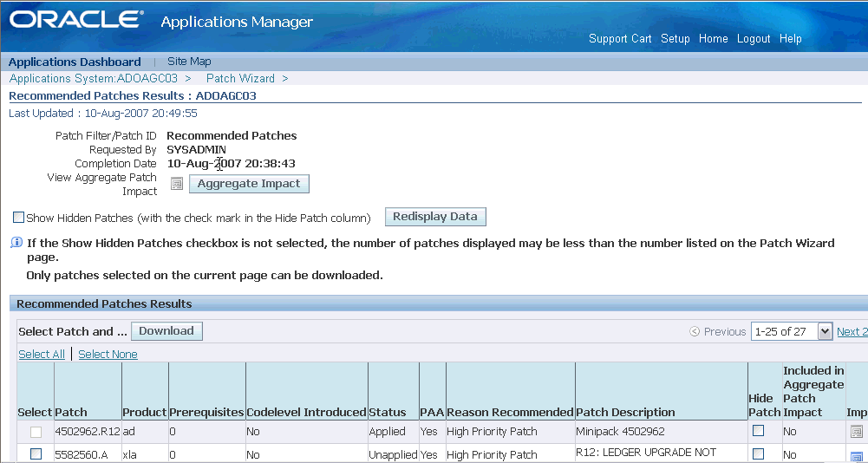
Task: Open the impact icon in the 5582560.A row
Action: tap(856, 456)
